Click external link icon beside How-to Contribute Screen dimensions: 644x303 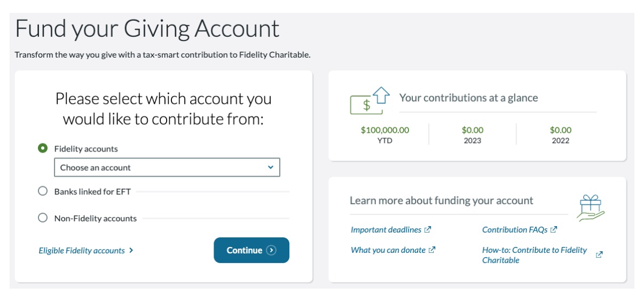point(599,255)
